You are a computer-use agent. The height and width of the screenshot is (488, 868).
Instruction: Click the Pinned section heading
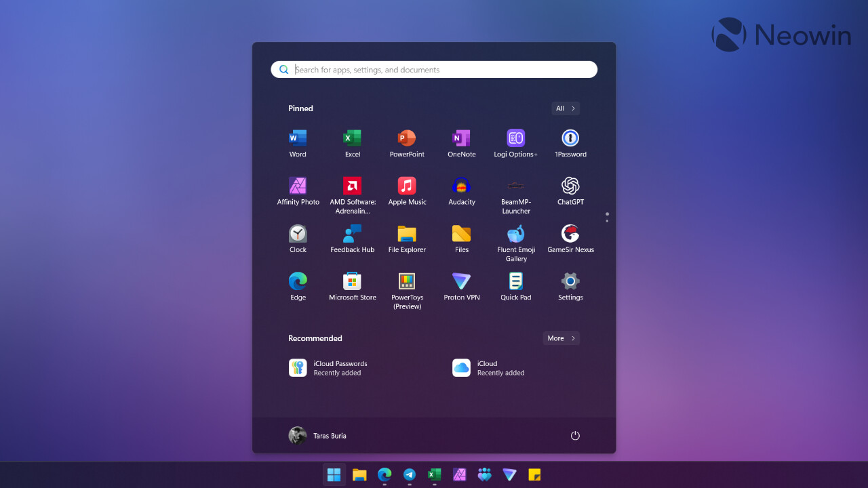click(x=300, y=108)
